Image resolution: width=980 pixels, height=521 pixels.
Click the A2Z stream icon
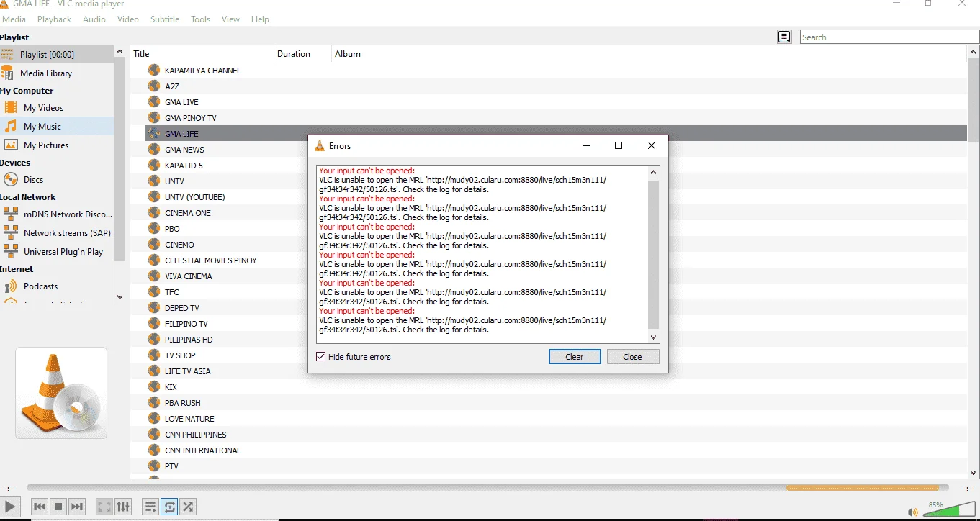(x=153, y=86)
